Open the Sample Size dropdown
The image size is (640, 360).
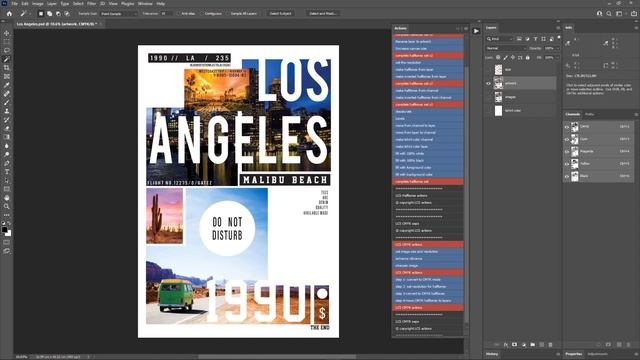click(119, 13)
